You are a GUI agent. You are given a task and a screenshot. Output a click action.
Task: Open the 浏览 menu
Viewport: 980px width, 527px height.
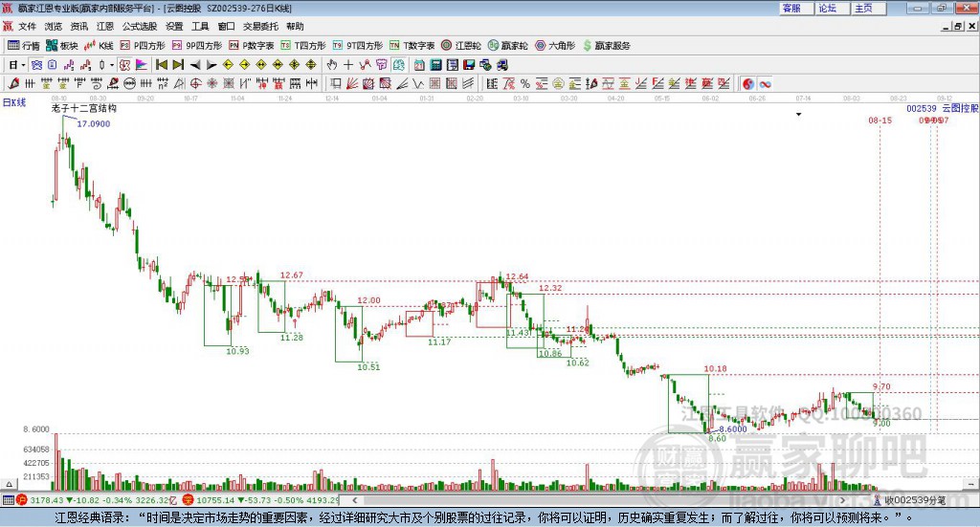coord(54,26)
